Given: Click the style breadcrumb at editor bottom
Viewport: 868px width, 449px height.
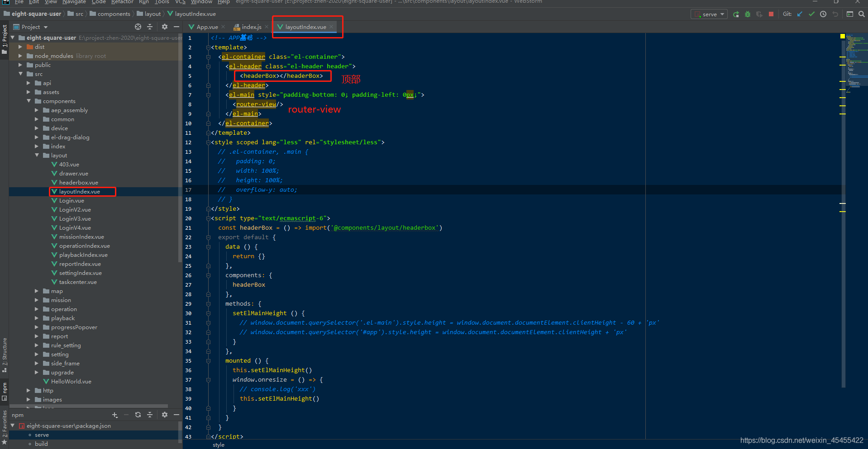Looking at the screenshot, I should click(219, 445).
